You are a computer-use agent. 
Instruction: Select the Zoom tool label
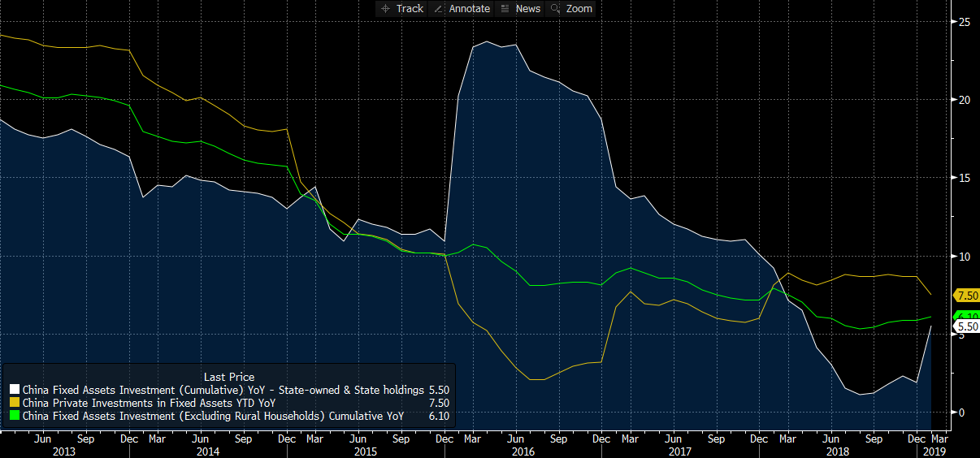[x=579, y=9]
